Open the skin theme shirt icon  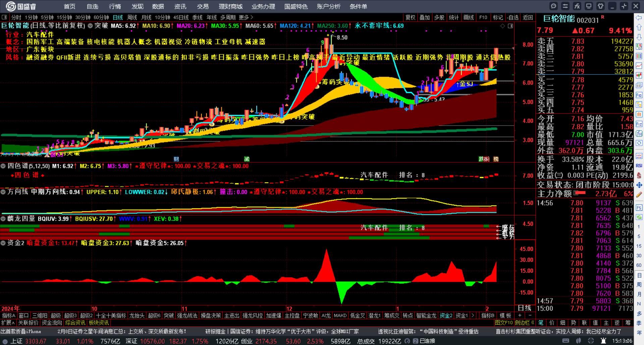click(600, 6)
